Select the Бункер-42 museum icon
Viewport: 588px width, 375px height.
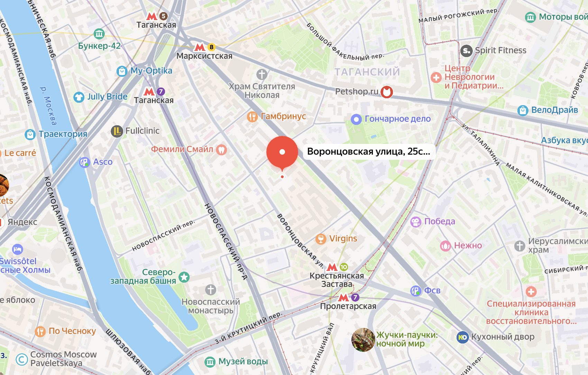pos(99,34)
